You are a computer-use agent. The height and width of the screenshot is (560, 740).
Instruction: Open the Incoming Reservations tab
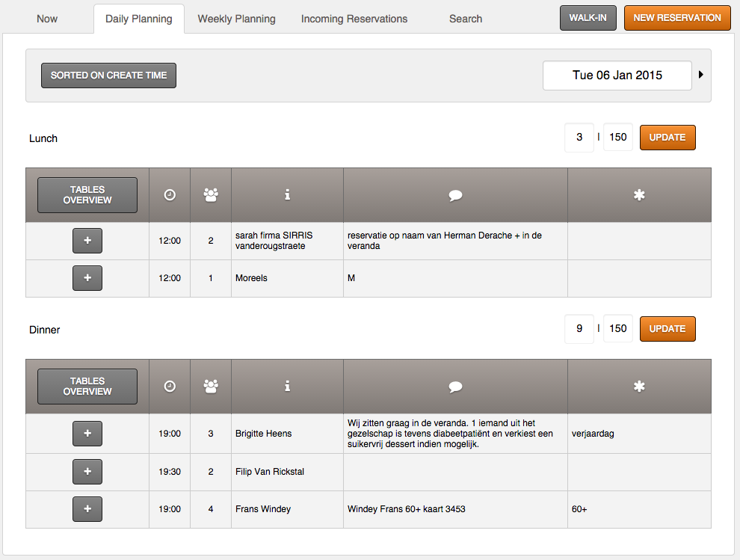(x=354, y=19)
